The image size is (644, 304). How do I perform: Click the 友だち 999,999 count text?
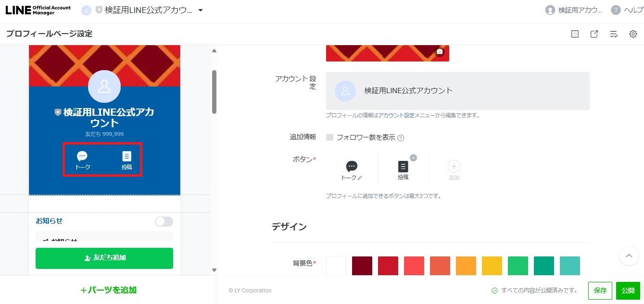tap(104, 134)
